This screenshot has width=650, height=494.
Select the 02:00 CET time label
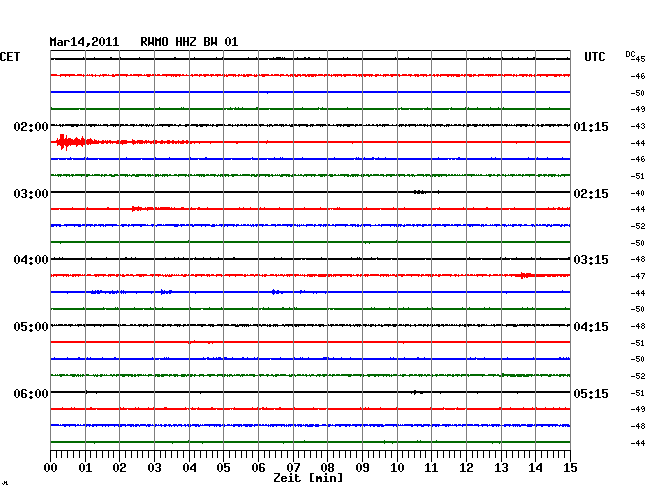coord(31,126)
